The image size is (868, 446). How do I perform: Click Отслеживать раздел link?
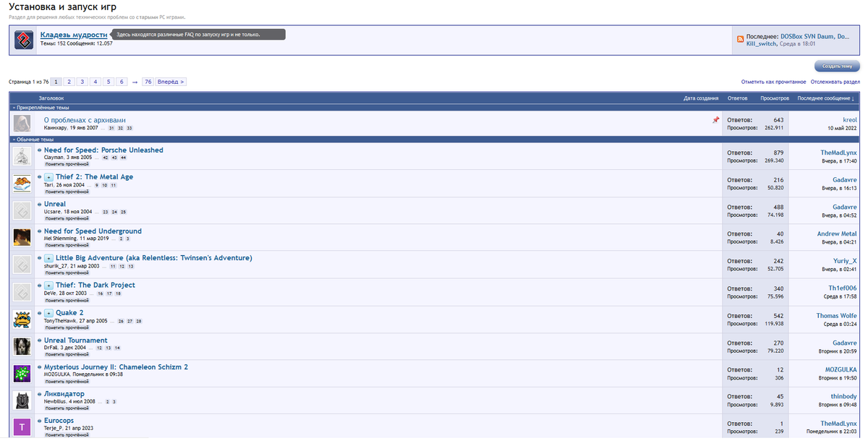click(x=835, y=82)
